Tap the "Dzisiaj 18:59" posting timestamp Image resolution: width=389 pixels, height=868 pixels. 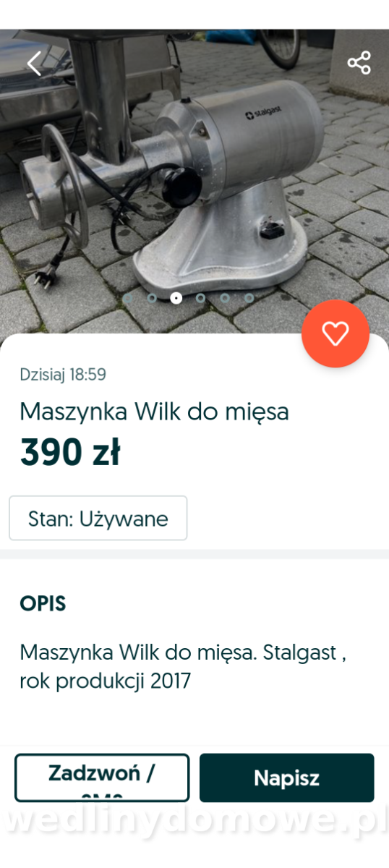tap(63, 375)
